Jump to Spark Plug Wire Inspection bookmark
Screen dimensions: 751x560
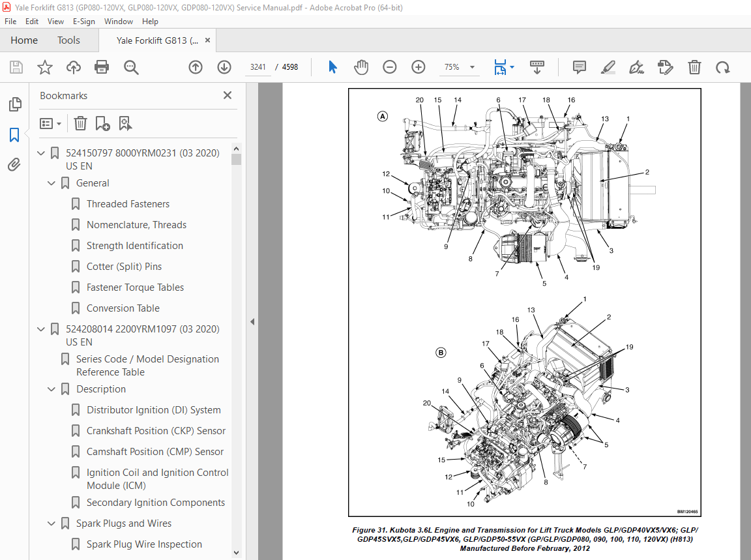(x=144, y=544)
